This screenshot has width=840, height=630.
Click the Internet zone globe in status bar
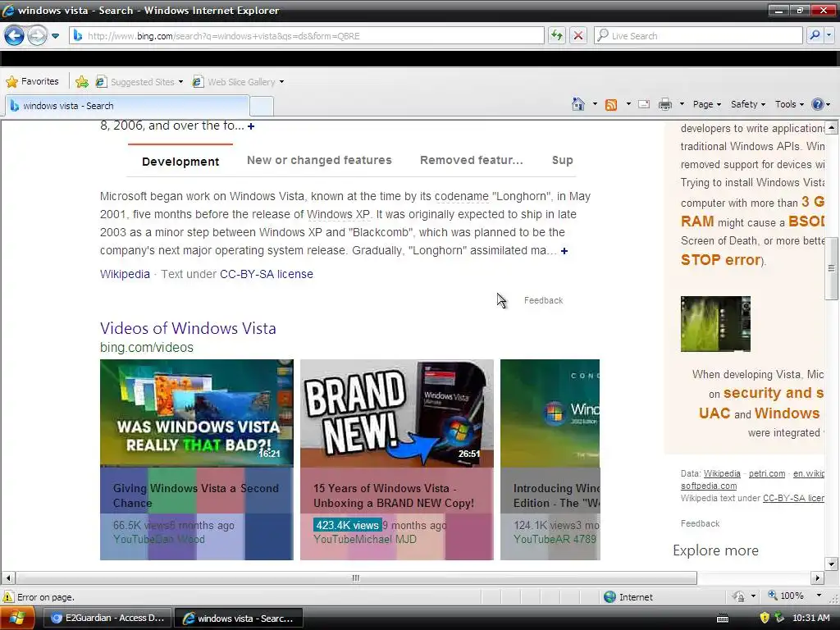coord(609,597)
